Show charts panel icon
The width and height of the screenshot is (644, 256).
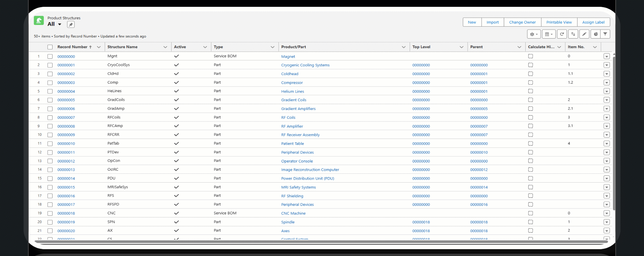596,34
